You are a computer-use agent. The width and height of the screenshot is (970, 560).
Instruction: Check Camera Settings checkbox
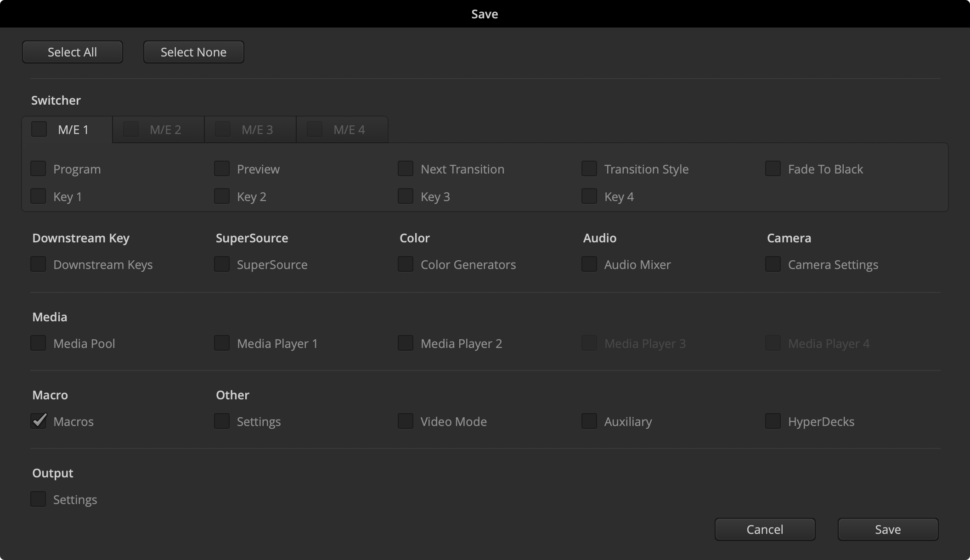(773, 264)
